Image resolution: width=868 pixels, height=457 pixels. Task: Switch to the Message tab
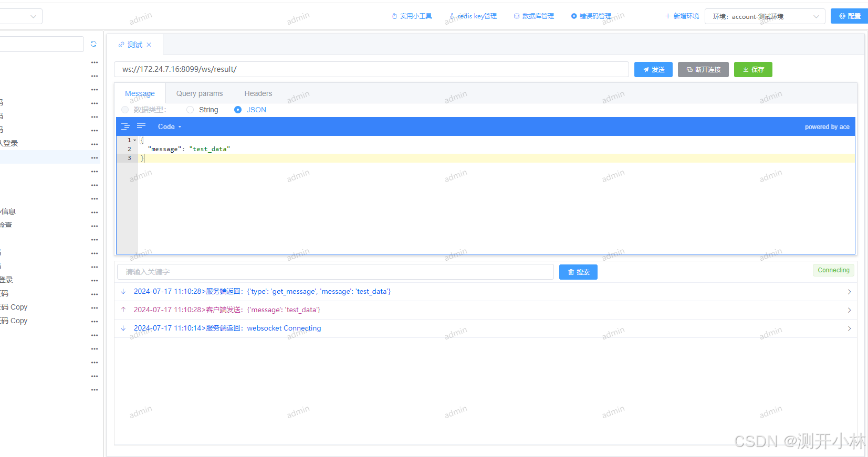140,93
